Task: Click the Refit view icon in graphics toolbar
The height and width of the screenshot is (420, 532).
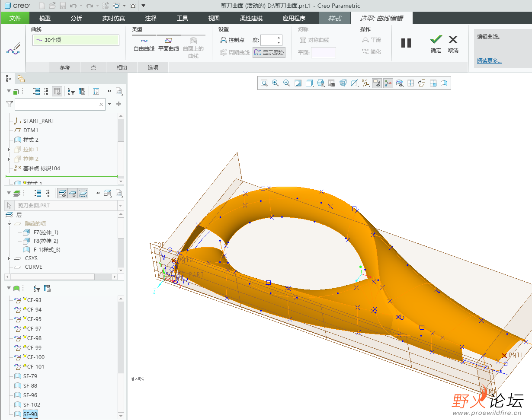Action: (264, 83)
